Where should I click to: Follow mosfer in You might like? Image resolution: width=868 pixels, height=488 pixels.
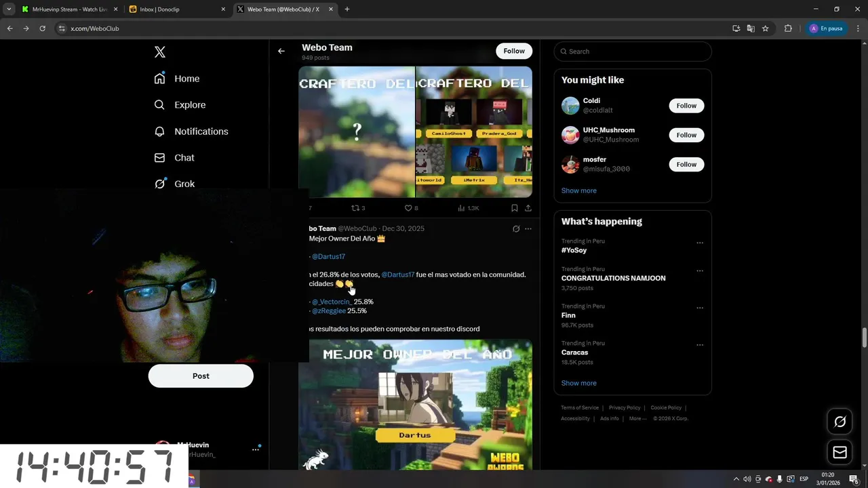click(x=686, y=164)
